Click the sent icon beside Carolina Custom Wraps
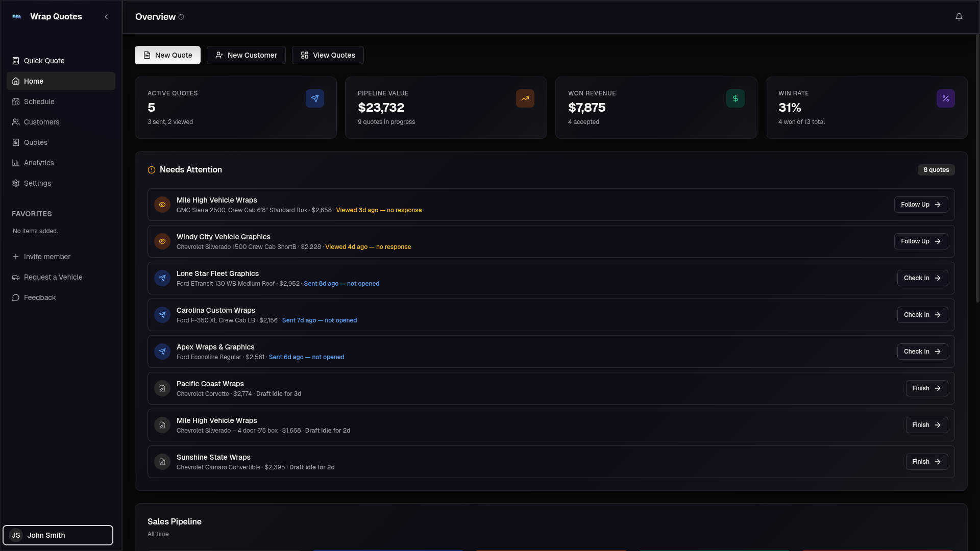The image size is (980, 551). coord(162,315)
